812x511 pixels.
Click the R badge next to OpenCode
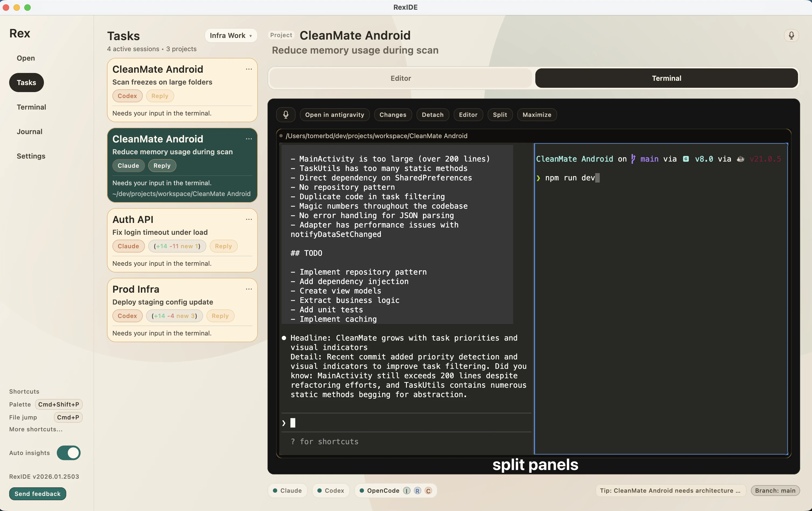(x=418, y=491)
